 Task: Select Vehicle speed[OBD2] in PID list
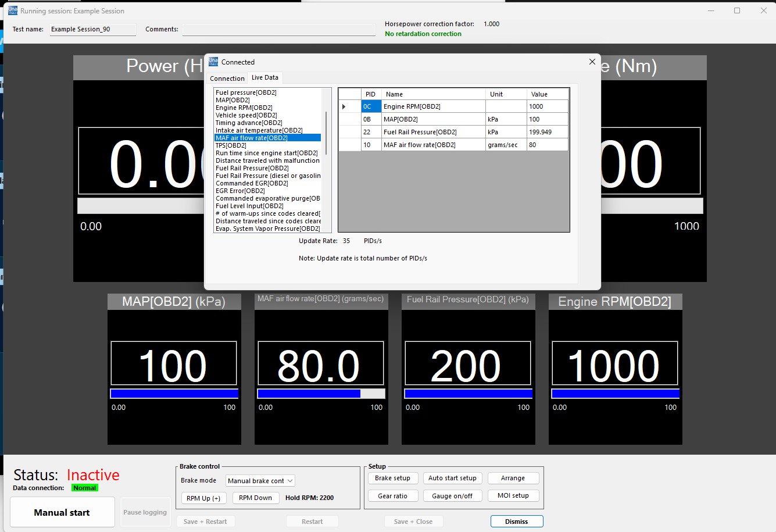point(246,115)
